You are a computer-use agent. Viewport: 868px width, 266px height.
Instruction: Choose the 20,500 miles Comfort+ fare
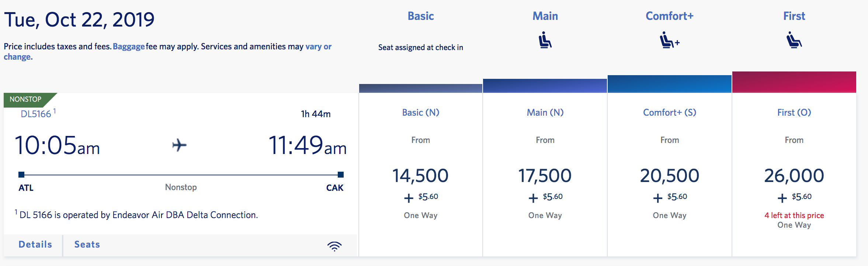click(x=670, y=176)
